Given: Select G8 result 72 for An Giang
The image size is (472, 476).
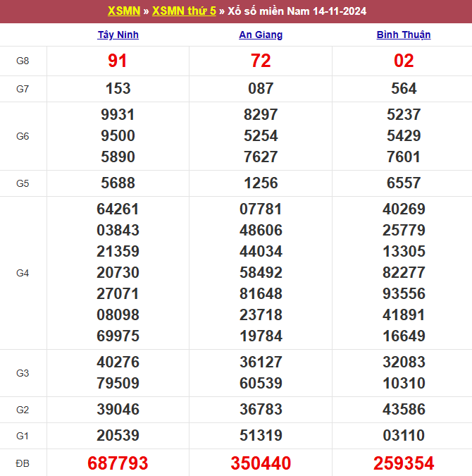Looking at the screenshot, I should [x=261, y=61].
